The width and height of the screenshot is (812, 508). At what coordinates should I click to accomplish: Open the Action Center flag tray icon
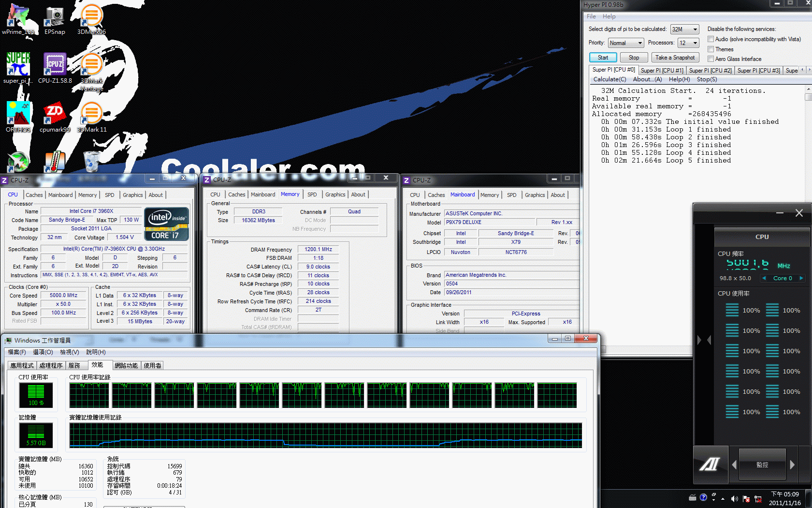pos(746,498)
